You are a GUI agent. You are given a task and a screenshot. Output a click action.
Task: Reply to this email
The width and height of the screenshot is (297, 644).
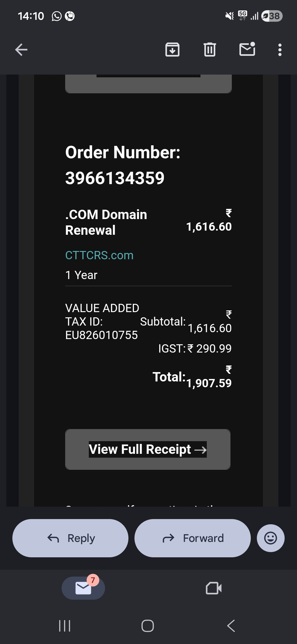coord(70,538)
